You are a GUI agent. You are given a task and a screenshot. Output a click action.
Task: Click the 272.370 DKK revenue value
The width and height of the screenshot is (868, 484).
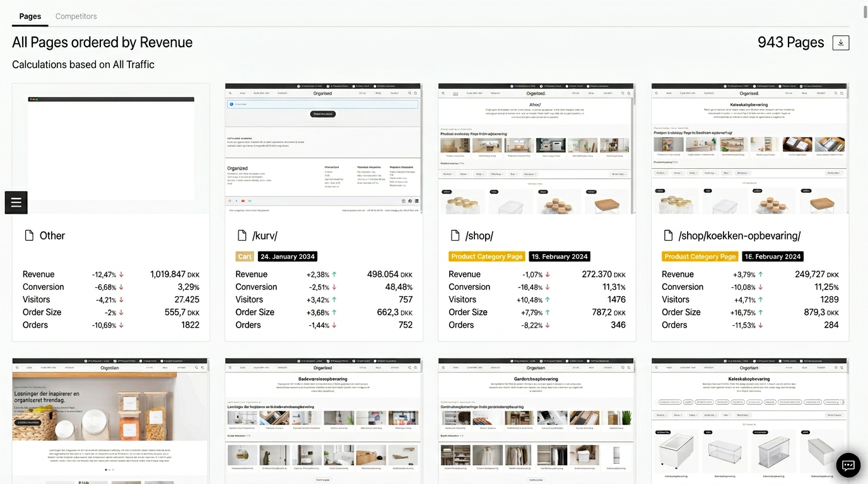(604, 274)
